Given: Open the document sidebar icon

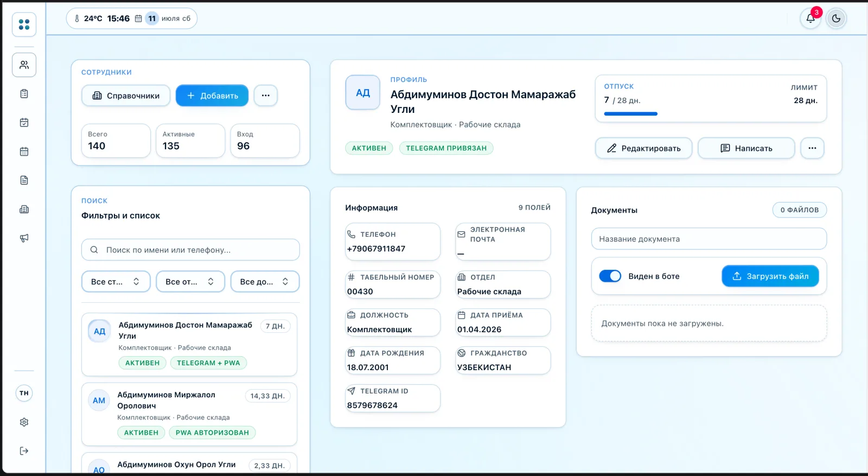Looking at the screenshot, I should (x=24, y=180).
